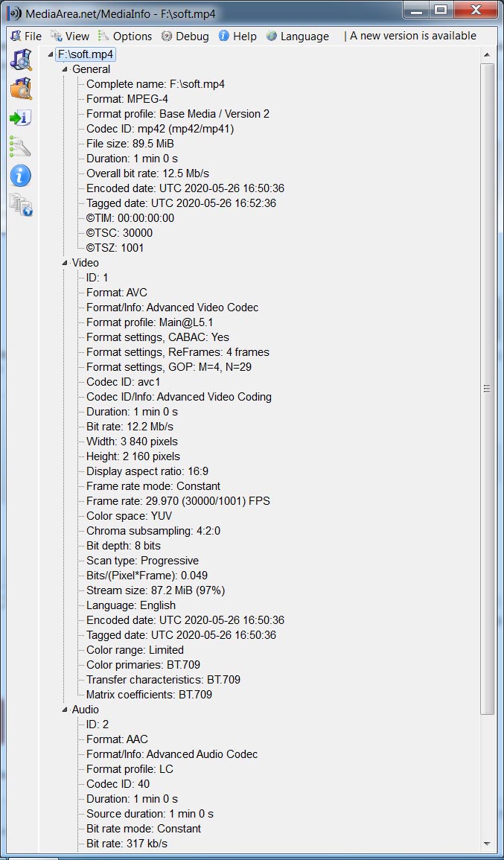Select 'Format profile: Main@L5.1' row
This screenshot has width=504, height=860.
coord(149,322)
